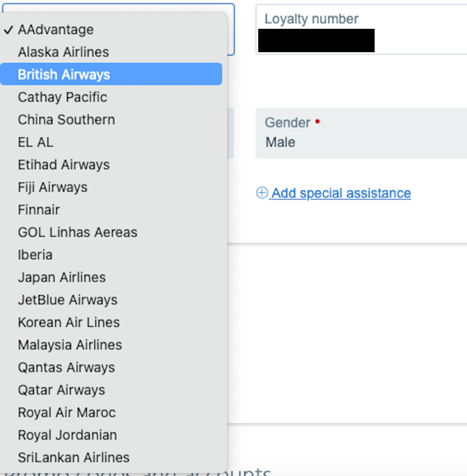This screenshot has width=467, height=476.
Task: Pick Etihad Airways from the options
Action: [64, 165]
